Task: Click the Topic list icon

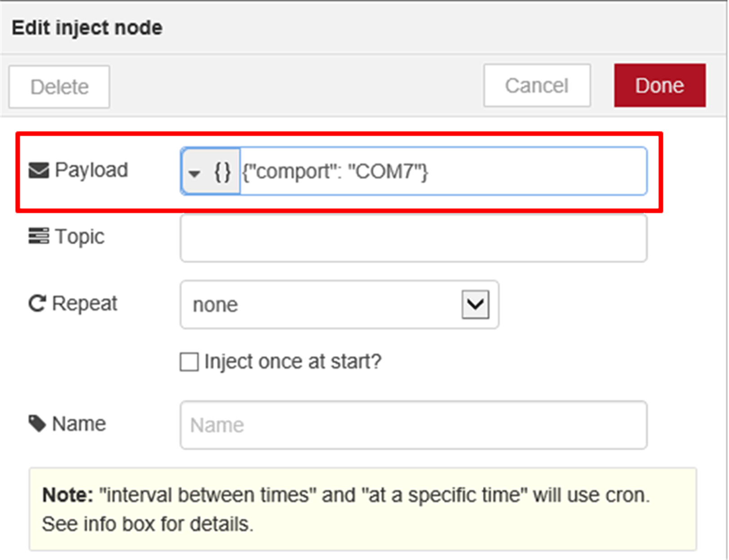Action: click(39, 236)
